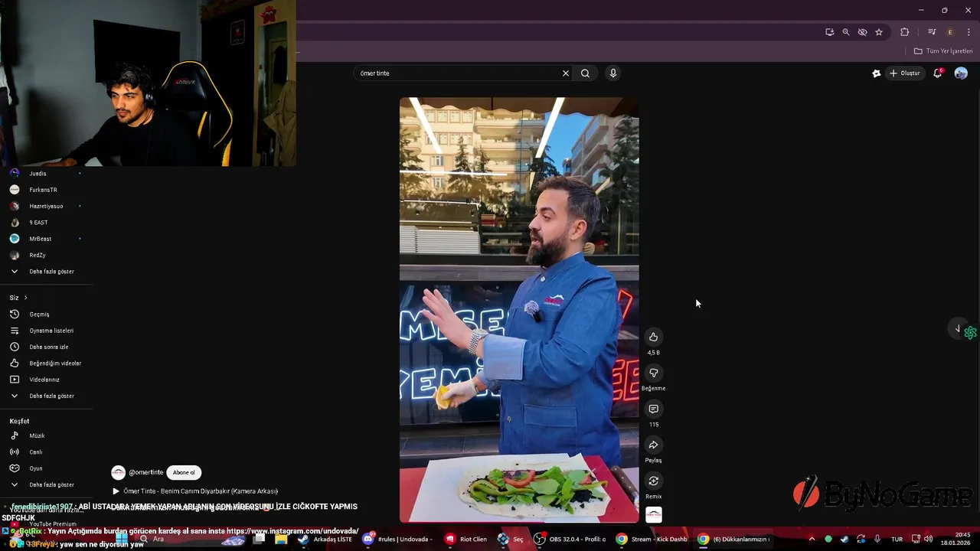
Task: Like the Short with the thumbs up
Action: pyautogui.click(x=653, y=337)
